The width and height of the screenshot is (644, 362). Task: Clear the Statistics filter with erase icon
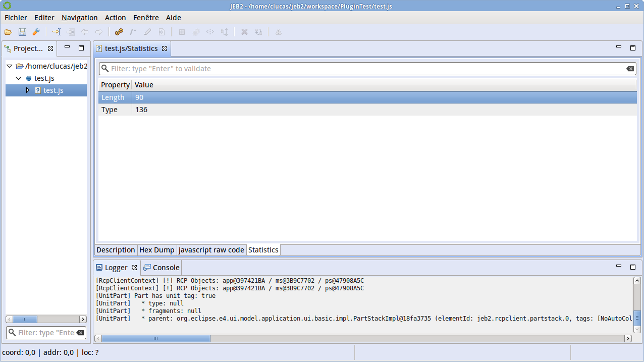coord(630,69)
